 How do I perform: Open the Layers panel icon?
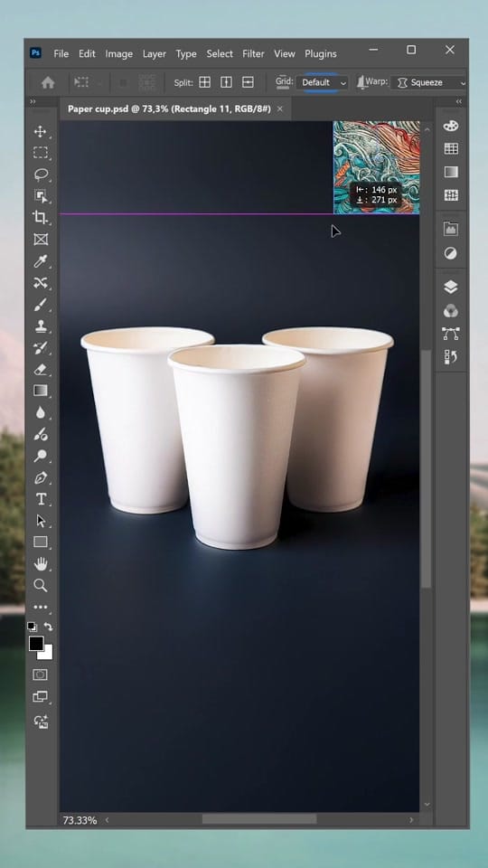point(451,287)
